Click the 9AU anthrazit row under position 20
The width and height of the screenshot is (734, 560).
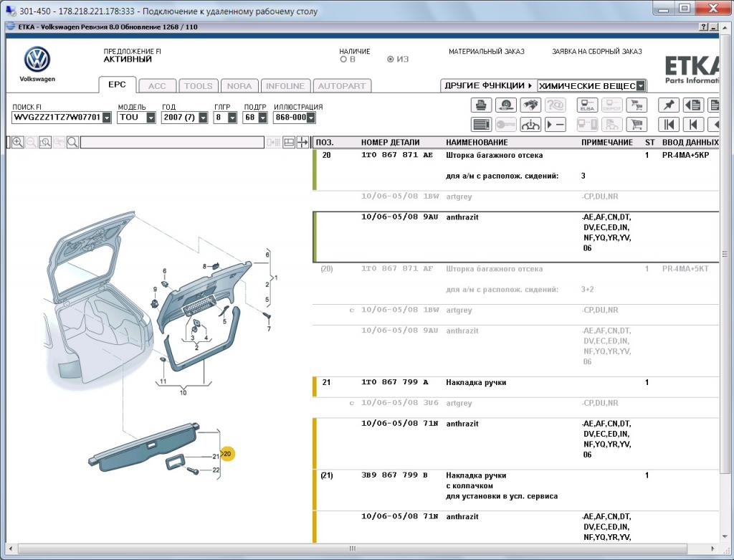(516, 237)
